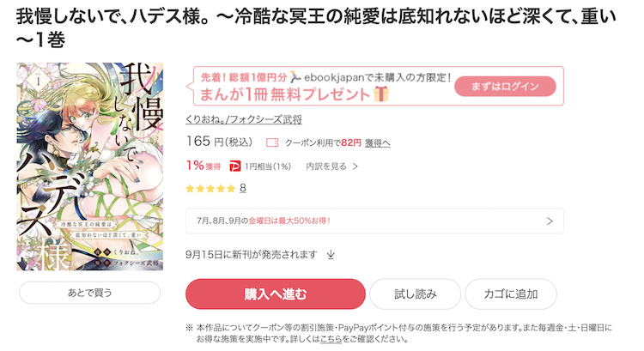Click the PayPay logo icon
Viewport: 644px width, 351px height.
pyautogui.click(x=234, y=166)
